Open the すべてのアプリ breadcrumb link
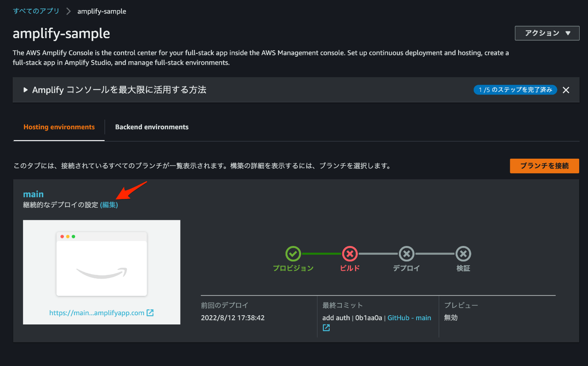Viewport: 588px width, 366px height. (36, 11)
